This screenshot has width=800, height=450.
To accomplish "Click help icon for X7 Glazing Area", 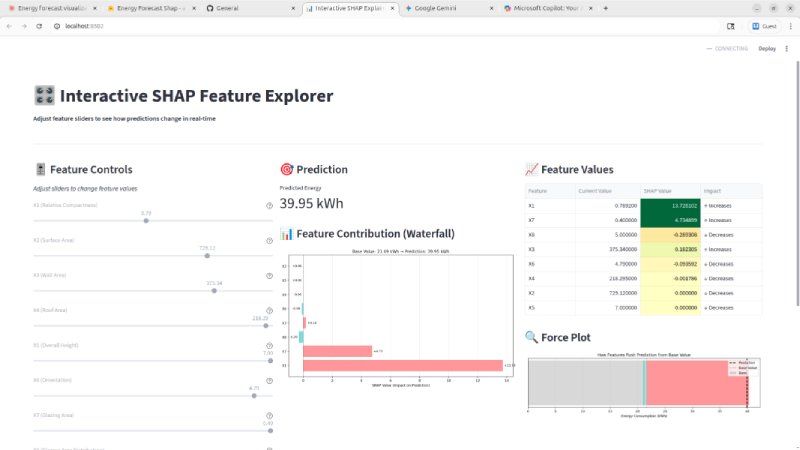I will (269, 416).
